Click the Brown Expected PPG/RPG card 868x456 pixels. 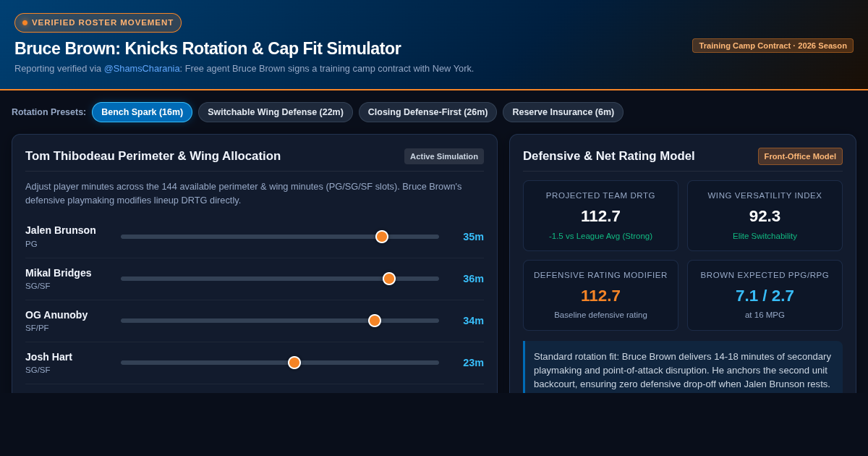pos(765,295)
